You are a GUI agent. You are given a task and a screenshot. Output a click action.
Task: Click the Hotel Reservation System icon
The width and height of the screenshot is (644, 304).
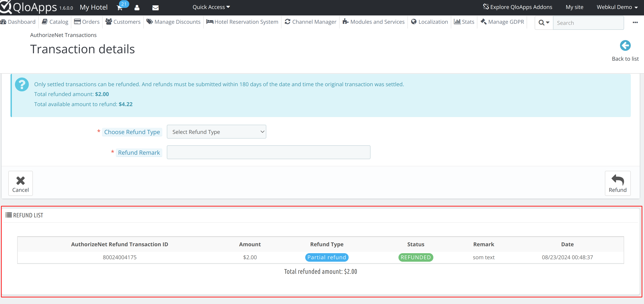pyautogui.click(x=210, y=22)
